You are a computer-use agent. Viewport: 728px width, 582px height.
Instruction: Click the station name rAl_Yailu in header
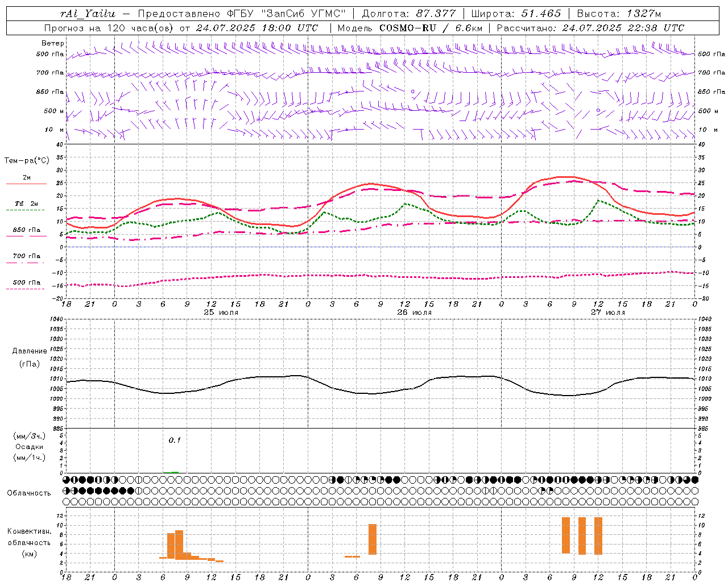[88, 14]
